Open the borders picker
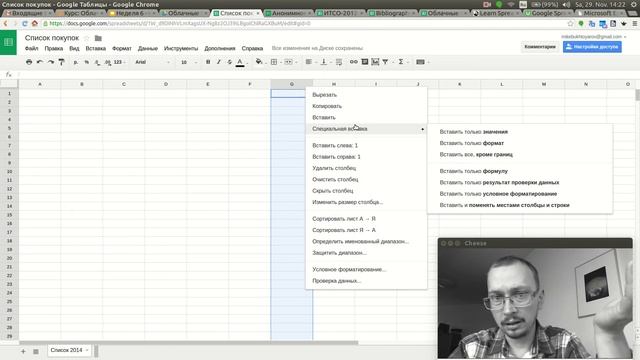The width and height of the screenshot is (640, 360). [x=274, y=62]
